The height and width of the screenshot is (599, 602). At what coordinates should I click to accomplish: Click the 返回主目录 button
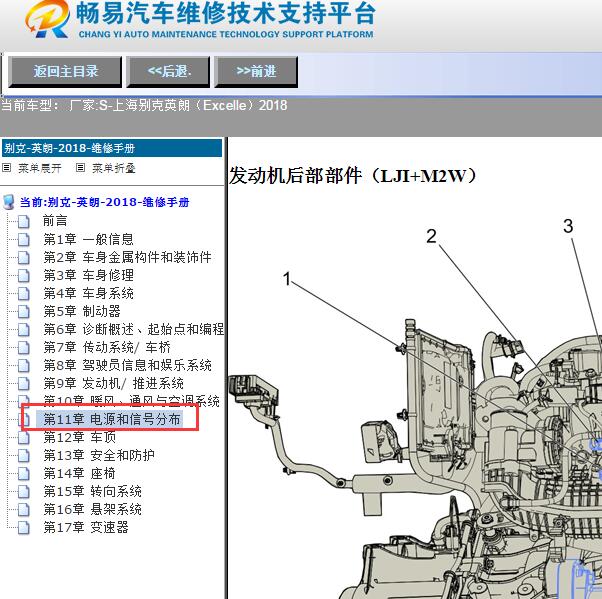[65, 71]
